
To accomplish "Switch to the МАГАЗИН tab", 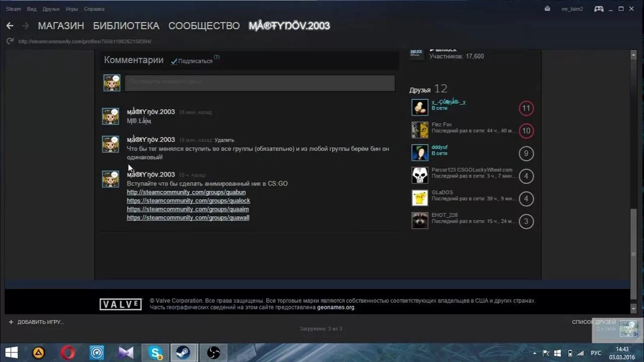I will point(61,26).
